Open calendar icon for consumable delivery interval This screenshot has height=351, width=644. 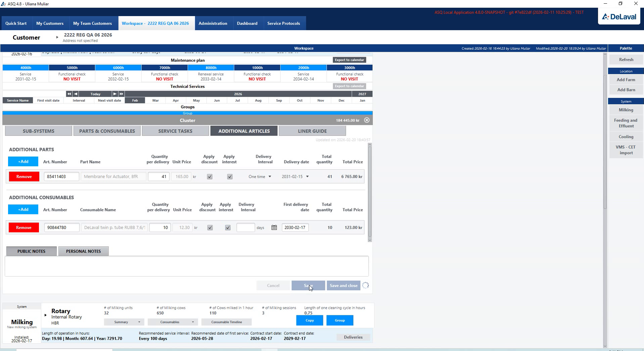[x=274, y=228]
